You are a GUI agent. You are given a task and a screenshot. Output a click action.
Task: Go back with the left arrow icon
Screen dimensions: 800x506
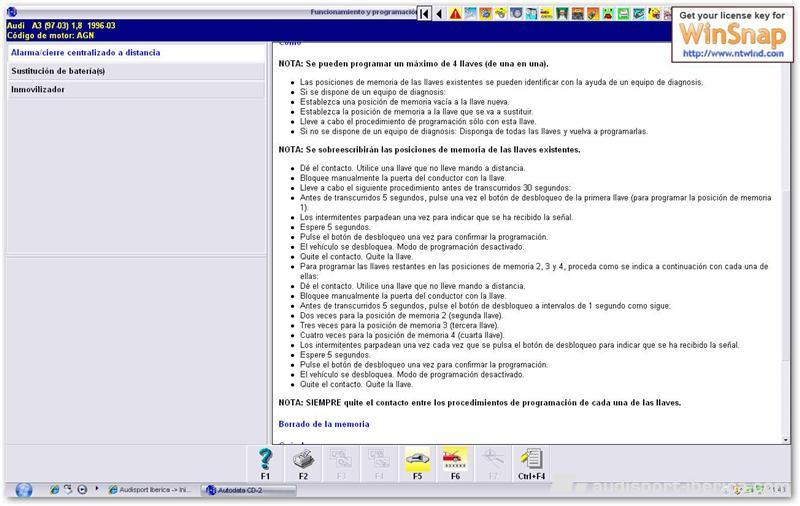point(439,14)
